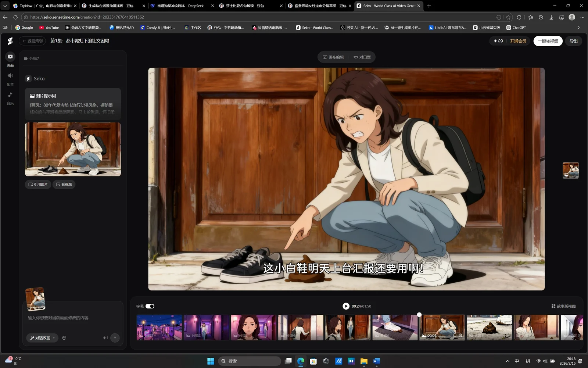Refresh the browser page

click(x=15, y=17)
